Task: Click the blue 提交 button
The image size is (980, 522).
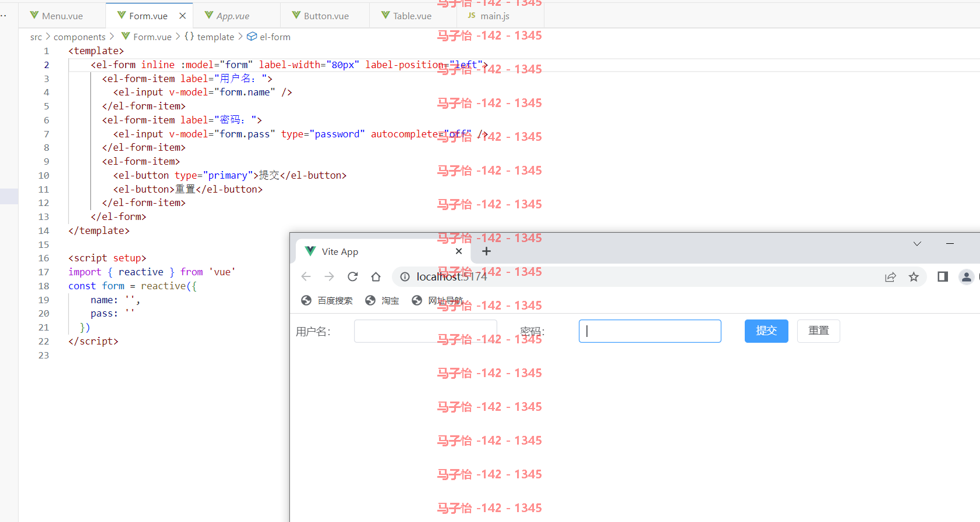Action: tap(766, 331)
